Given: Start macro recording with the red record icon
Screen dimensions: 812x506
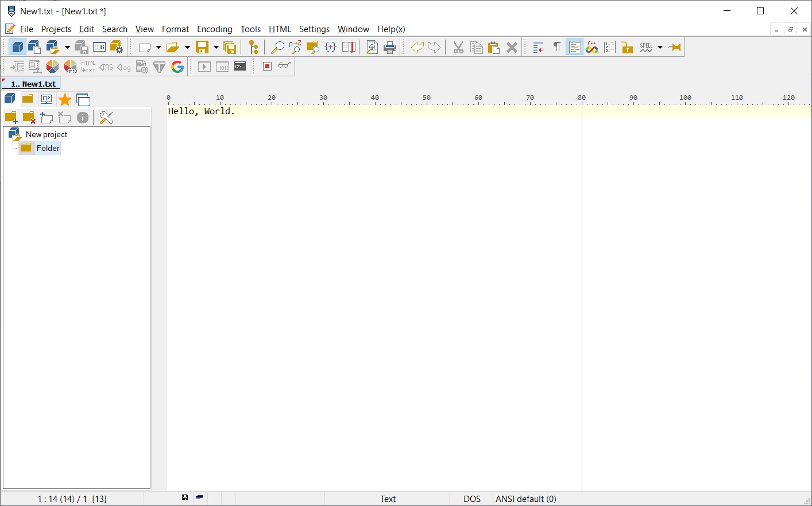Looking at the screenshot, I should 266,66.
